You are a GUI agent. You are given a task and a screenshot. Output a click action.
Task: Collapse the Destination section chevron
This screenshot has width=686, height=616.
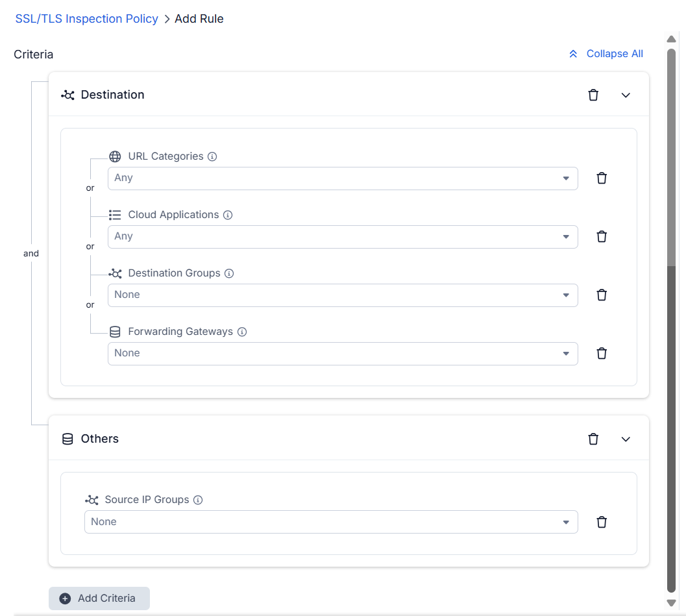(626, 95)
